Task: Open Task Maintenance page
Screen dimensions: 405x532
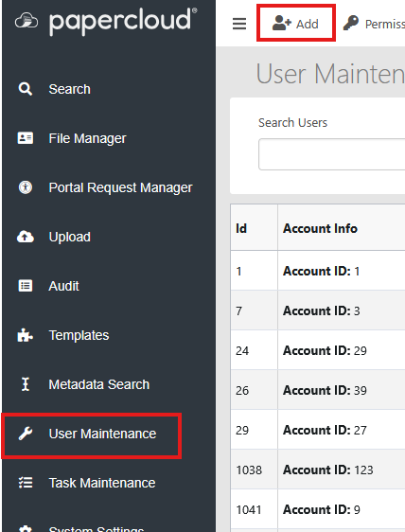Action: coord(102,483)
